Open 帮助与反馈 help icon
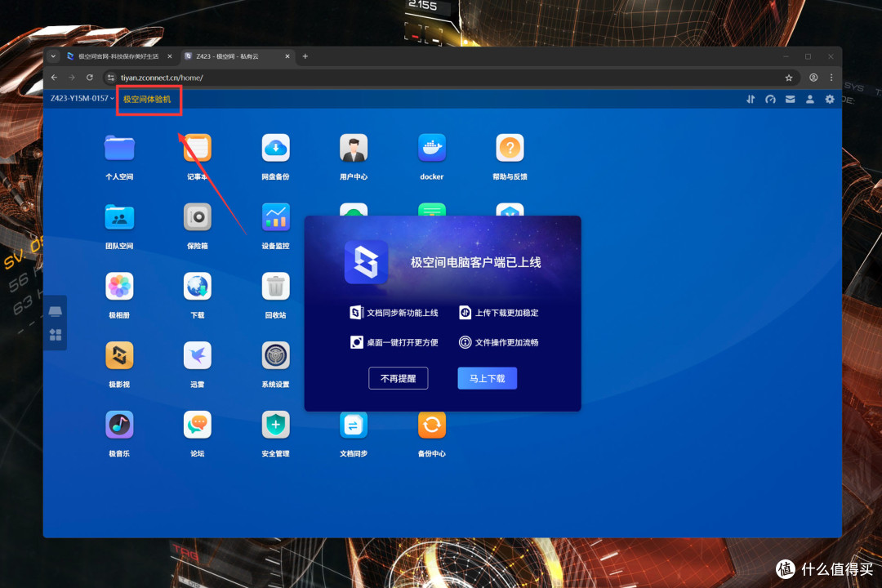This screenshot has height=588, width=882. pyautogui.click(x=510, y=148)
